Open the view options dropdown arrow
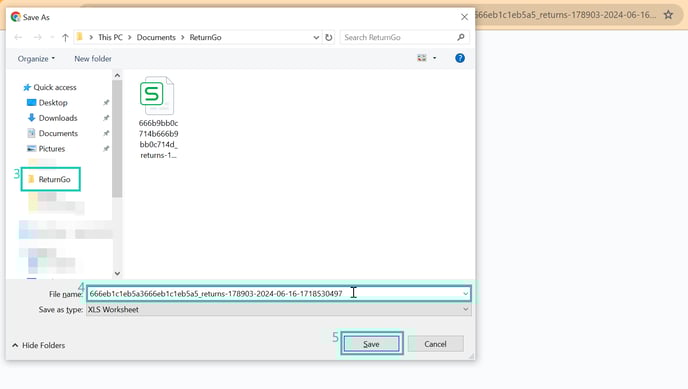The width and height of the screenshot is (688, 389). pos(435,58)
